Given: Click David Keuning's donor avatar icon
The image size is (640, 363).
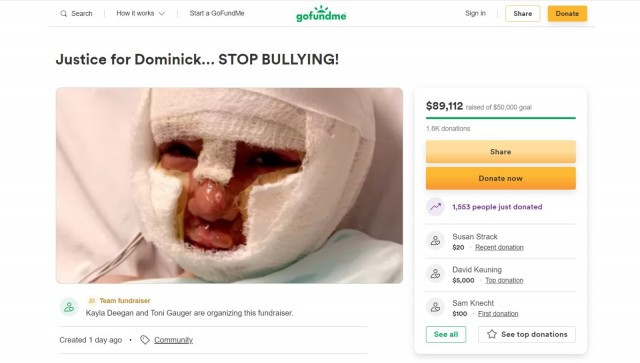Looking at the screenshot, I should point(436,274).
